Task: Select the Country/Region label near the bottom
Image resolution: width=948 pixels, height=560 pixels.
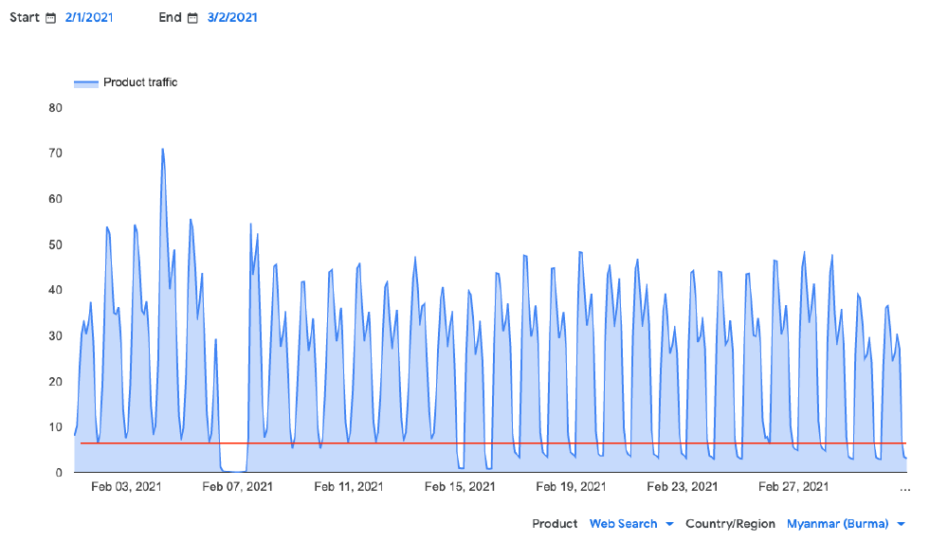Action: (x=730, y=523)
